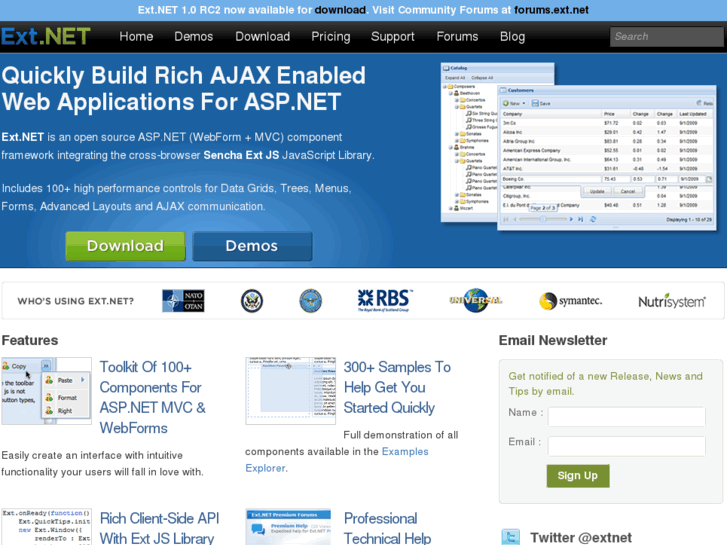The width and height of the screenshot is (727, 545).
Task: Open the code snippet feature thumbnail
Action: point(46,527)
